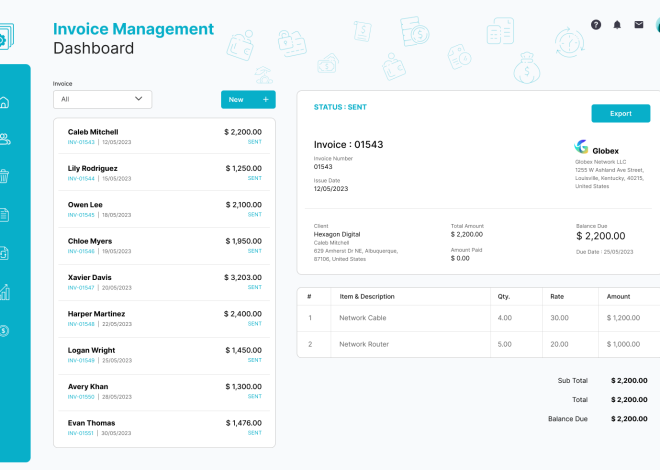This screenshot has width=660, height=470.
Task: Click invoice number link INV-01547
Action: click(x=81, y=288)
